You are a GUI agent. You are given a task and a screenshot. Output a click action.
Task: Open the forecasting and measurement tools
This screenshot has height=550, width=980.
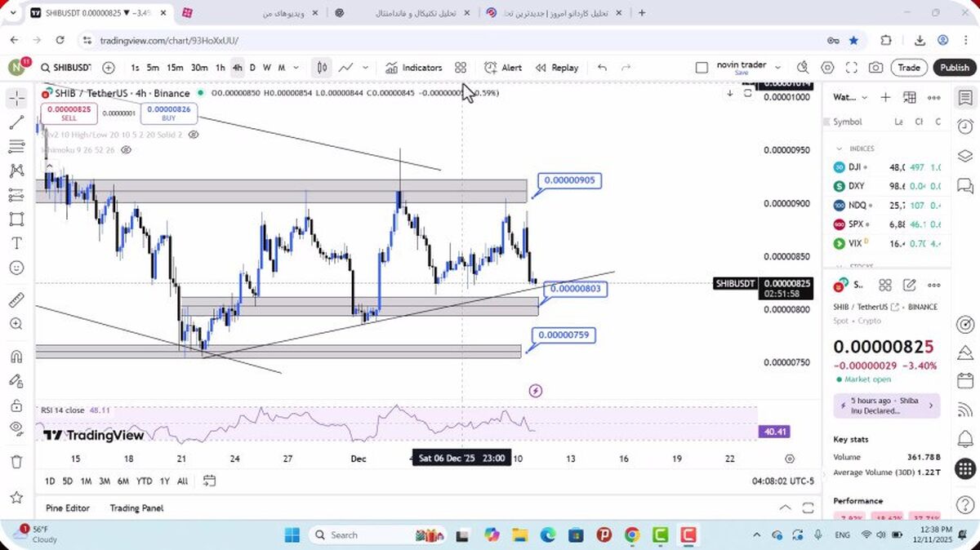[16, 195]
